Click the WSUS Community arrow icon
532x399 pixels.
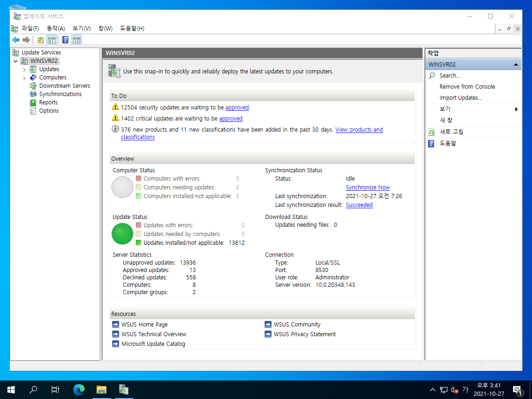(268, 324)
